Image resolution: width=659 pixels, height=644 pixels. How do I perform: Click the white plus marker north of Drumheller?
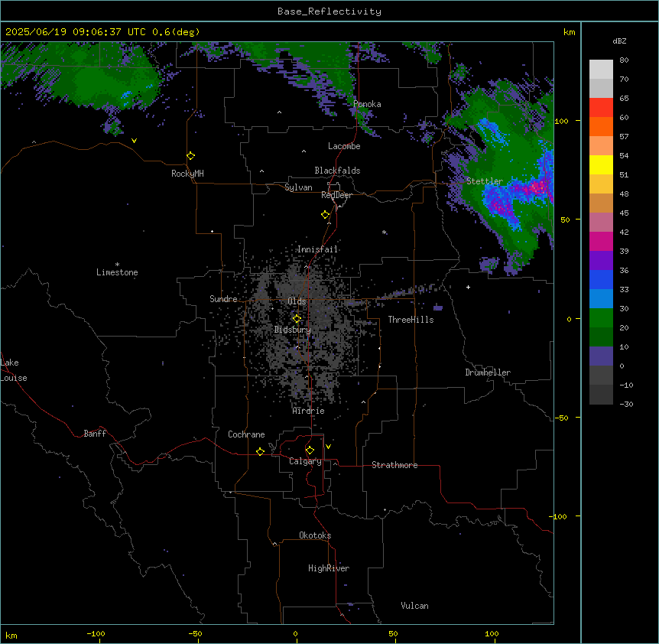[x=468, y=287]
